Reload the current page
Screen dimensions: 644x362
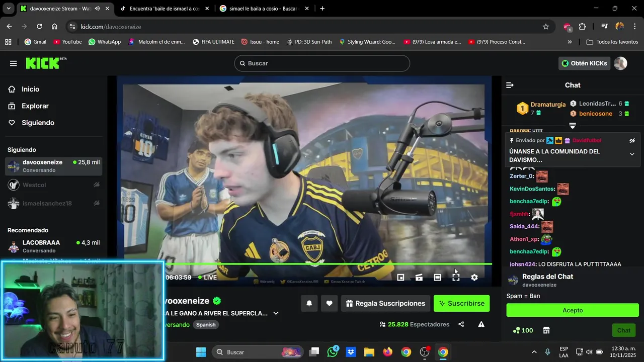click(x=39, y=27)
